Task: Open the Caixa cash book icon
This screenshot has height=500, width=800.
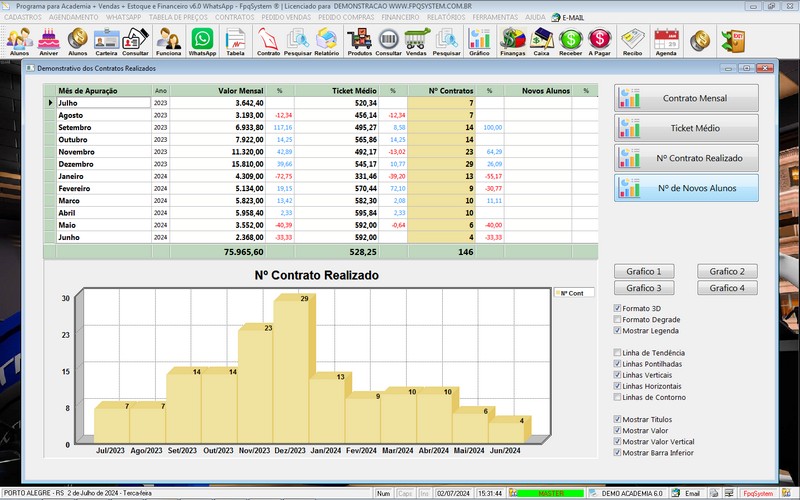Action: click(541, 41)
